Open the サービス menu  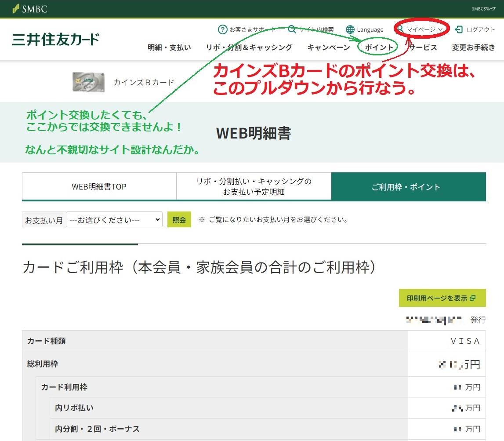(423, 47)
